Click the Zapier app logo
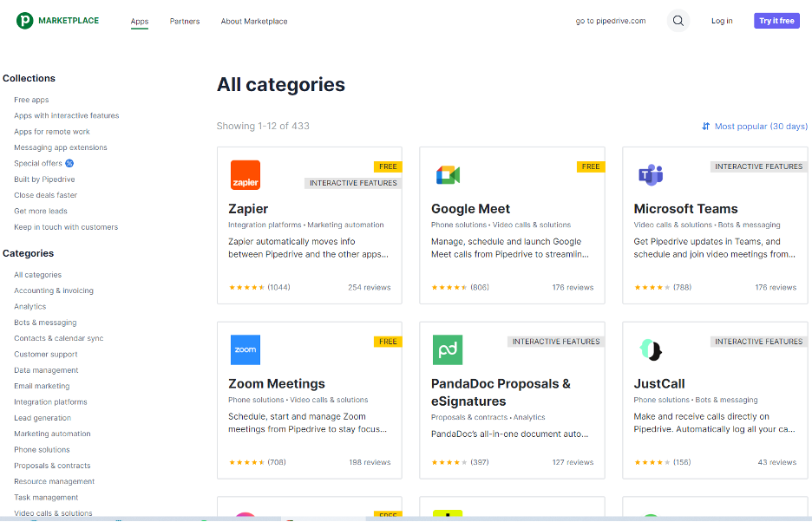Viewport: 812px width, 522px height. click(x=245, y=175)
